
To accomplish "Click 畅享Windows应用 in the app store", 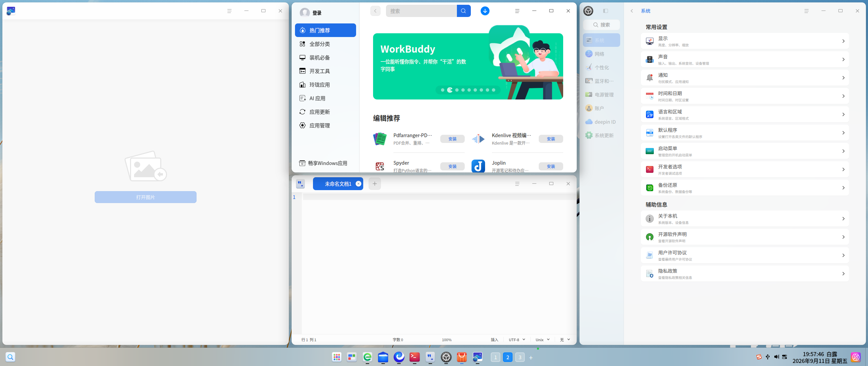I will click(x=323, y=163).
